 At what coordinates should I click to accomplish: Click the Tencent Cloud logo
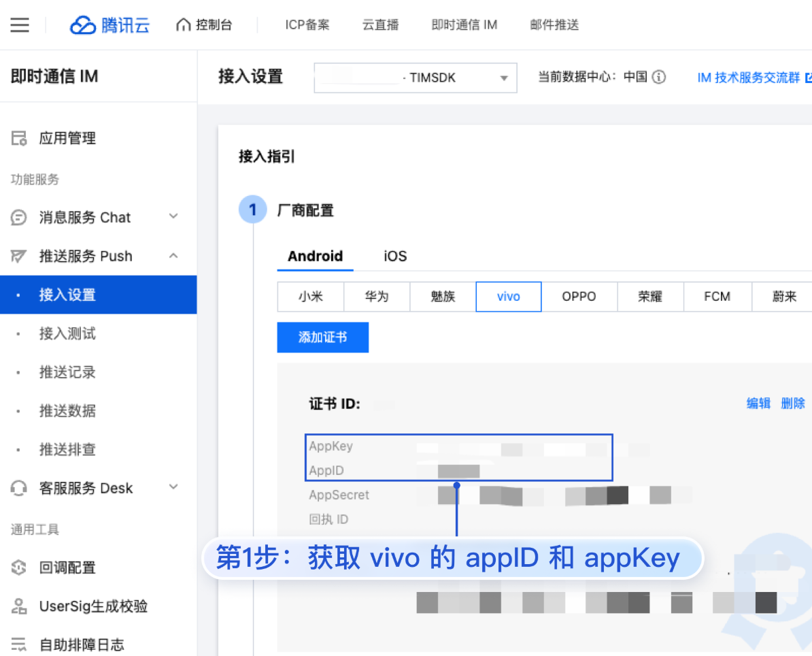tap(109, 25)
